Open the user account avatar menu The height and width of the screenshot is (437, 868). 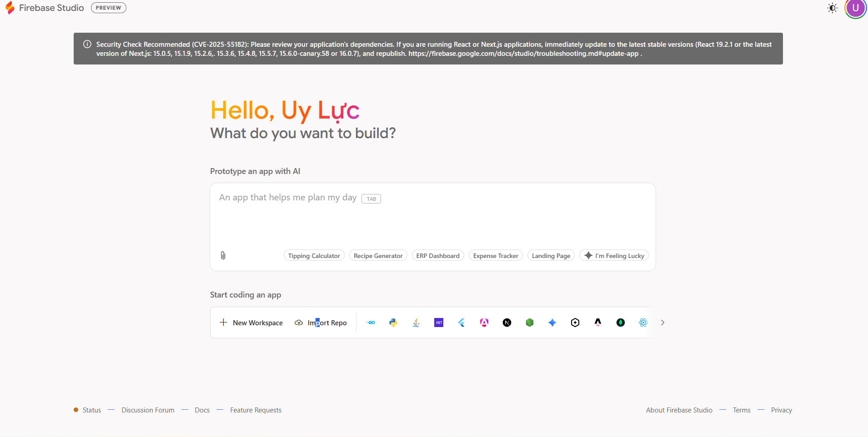pyautogui.click(x=855, y=8)
